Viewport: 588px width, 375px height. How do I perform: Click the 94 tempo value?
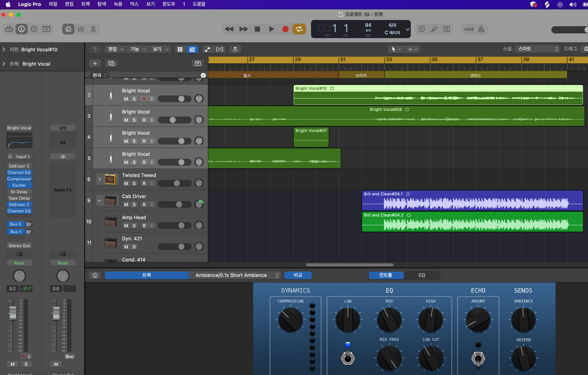tap(368, 25)
